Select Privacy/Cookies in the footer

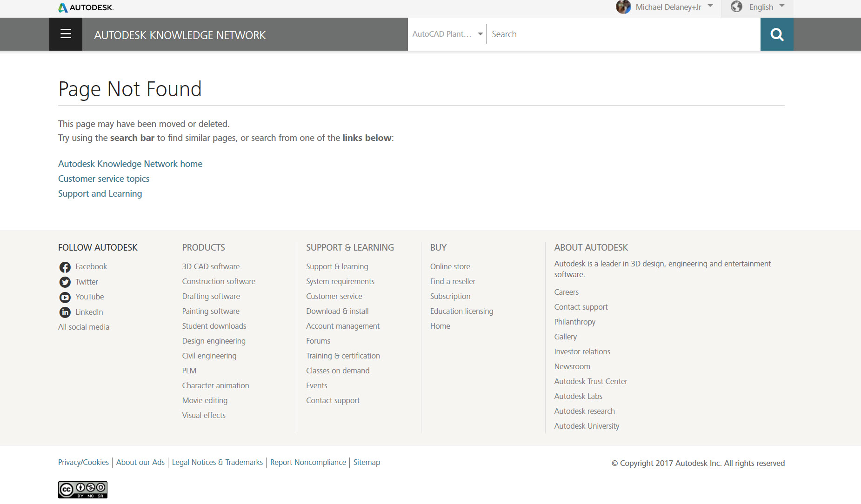(x=83, y=462)
